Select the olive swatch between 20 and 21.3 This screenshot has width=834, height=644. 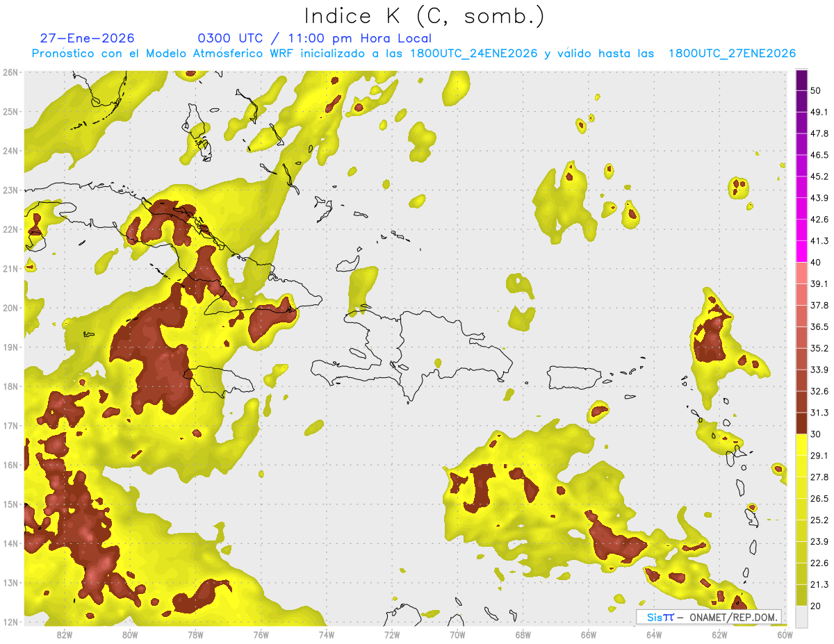(x=802, y=595)
